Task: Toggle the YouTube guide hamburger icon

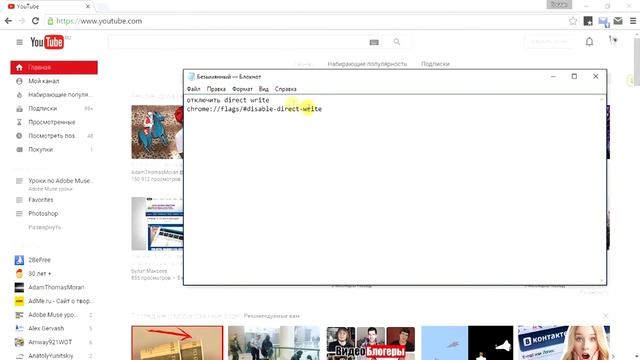Action: (19, 42)
